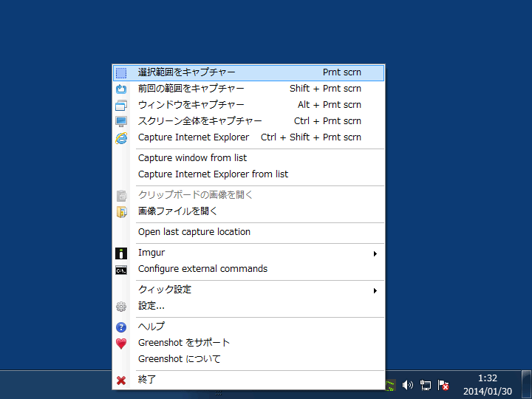The image size is (532, 399).
Task: Open Greenshot について about entry
Action: (x=180, y=359)
